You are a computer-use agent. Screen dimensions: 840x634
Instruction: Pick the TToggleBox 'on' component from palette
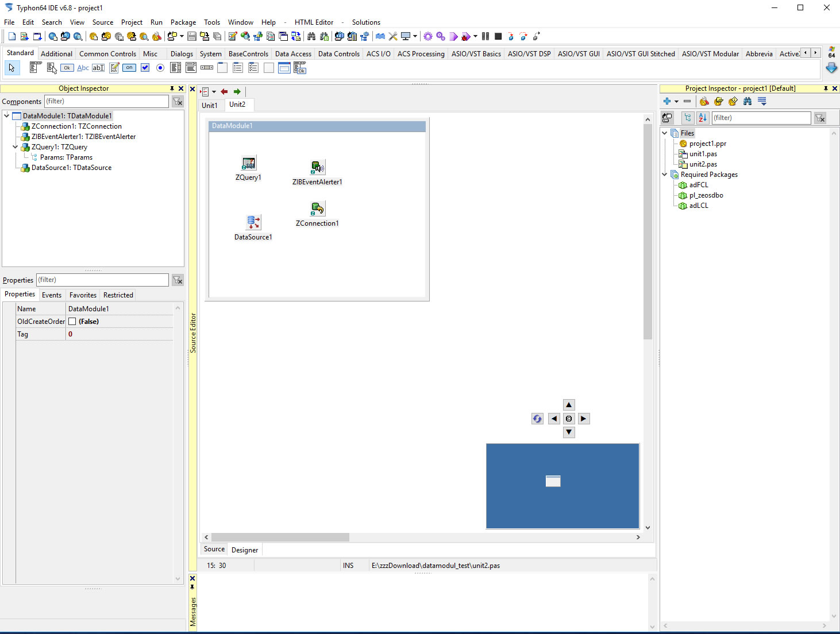click(x=129, y=68)
